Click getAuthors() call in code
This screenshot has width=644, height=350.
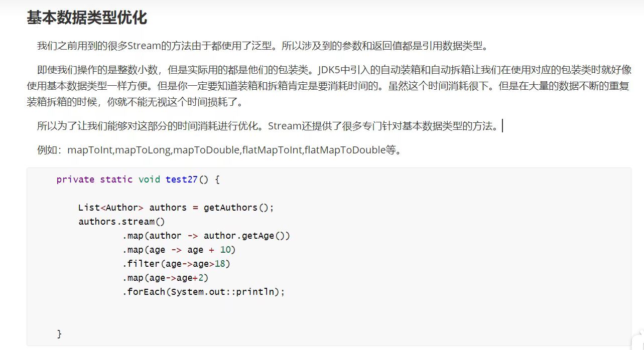pos(238,208)
